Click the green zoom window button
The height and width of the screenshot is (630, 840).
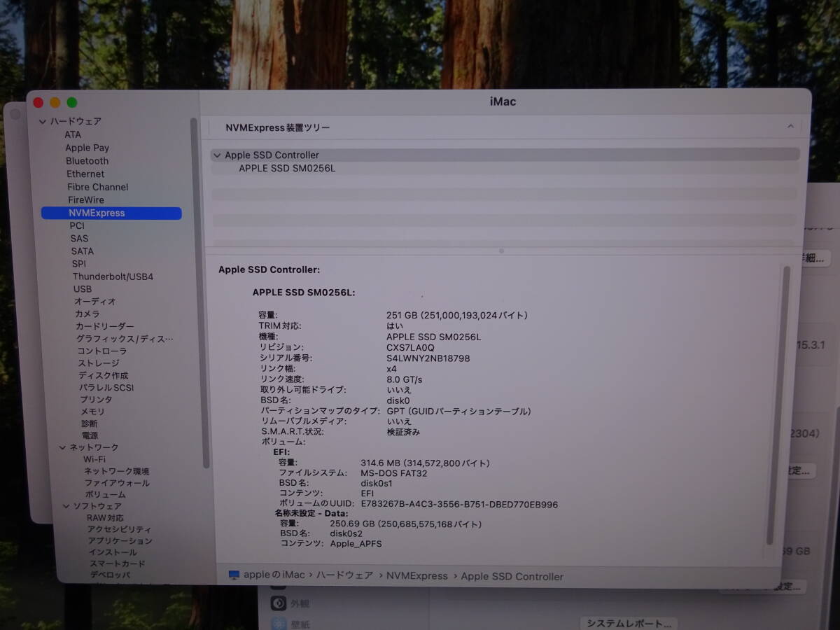point(72,103)
